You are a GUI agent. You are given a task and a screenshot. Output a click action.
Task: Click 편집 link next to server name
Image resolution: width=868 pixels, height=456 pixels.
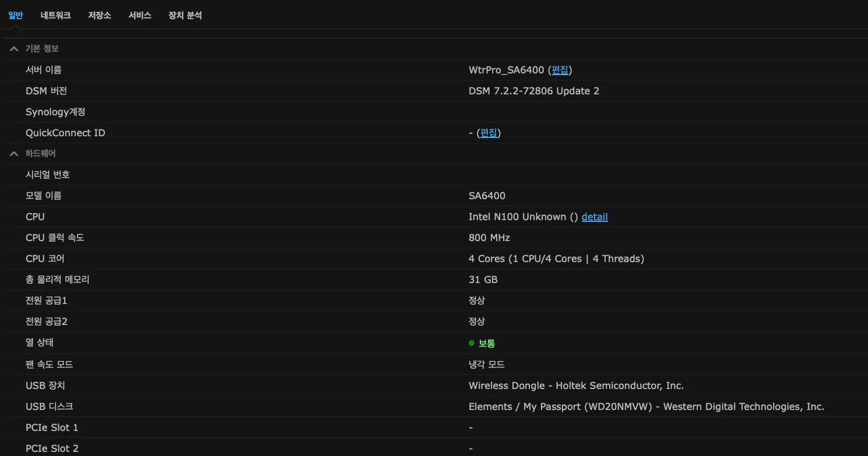(x=560, y=70)
